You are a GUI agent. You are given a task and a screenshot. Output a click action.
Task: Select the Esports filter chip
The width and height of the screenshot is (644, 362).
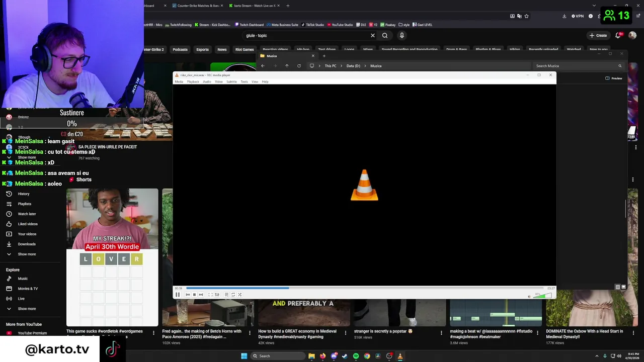point(202,49)
